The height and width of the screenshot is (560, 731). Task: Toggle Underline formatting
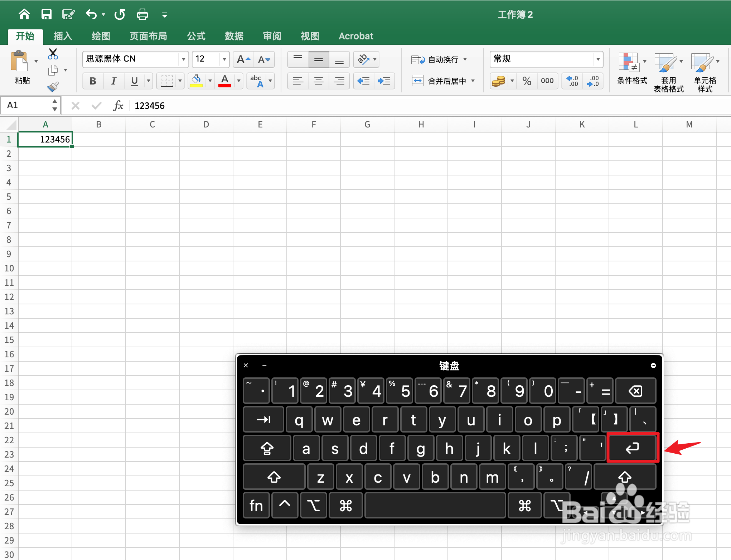[135, 81]
